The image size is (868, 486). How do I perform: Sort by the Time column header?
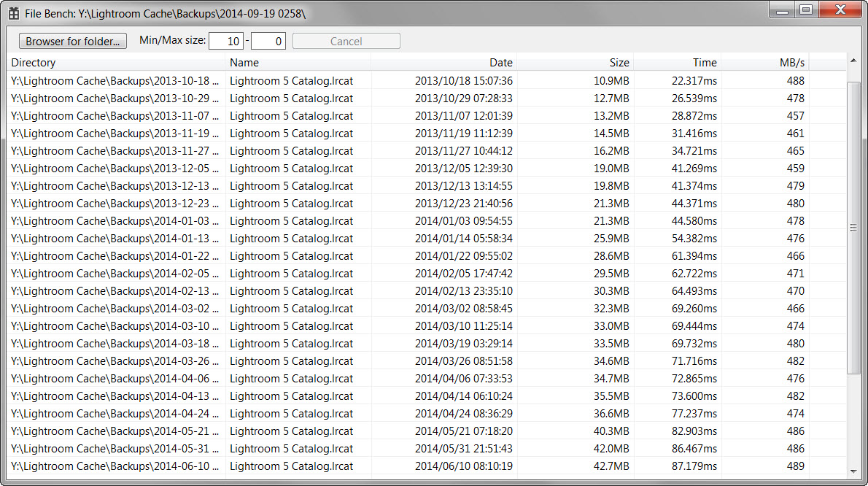click(677, 63)
